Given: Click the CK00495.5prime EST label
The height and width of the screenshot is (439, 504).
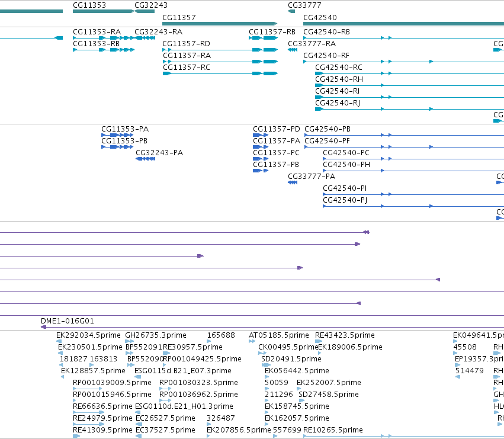Looking at the screenshot, I should tap(288, 347).
